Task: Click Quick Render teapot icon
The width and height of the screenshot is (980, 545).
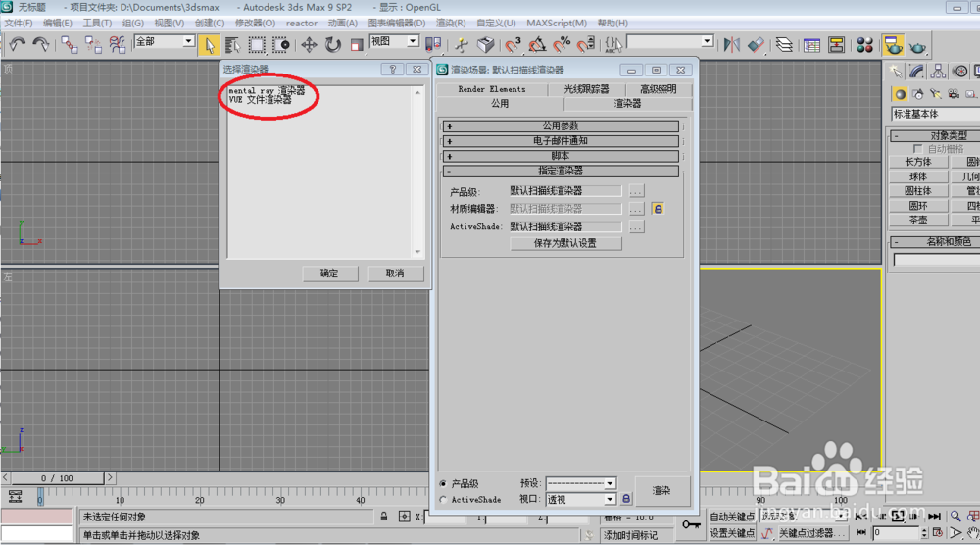Action: (x=917, y=46)
